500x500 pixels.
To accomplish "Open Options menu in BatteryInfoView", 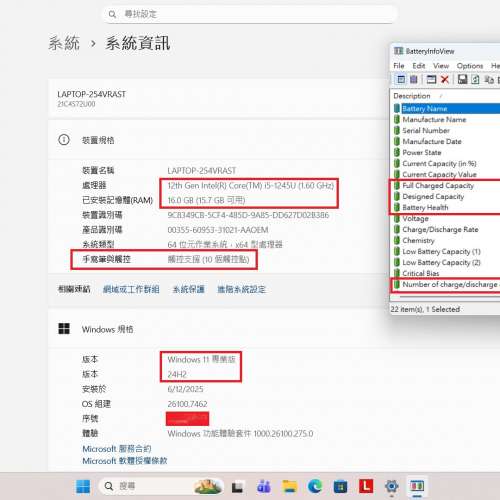I will point(470,66).
